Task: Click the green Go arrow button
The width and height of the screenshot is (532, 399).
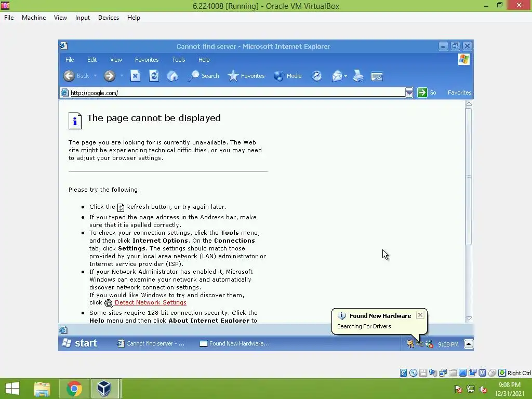Action: [422, 92]
